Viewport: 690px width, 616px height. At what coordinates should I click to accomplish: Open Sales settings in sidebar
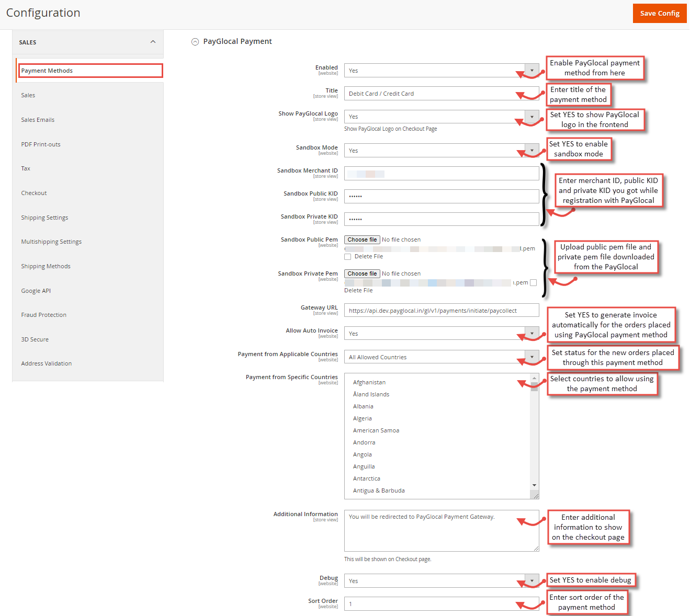28,95
